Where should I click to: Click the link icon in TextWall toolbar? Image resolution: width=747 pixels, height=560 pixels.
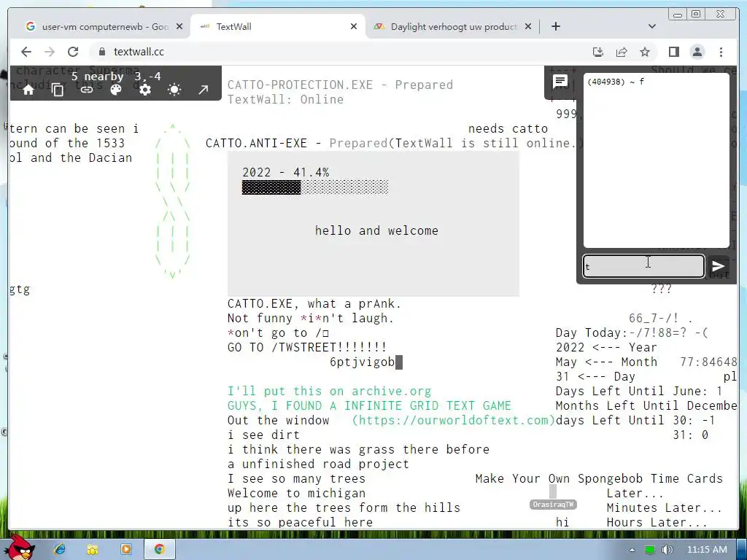click(x=87, y=90)
